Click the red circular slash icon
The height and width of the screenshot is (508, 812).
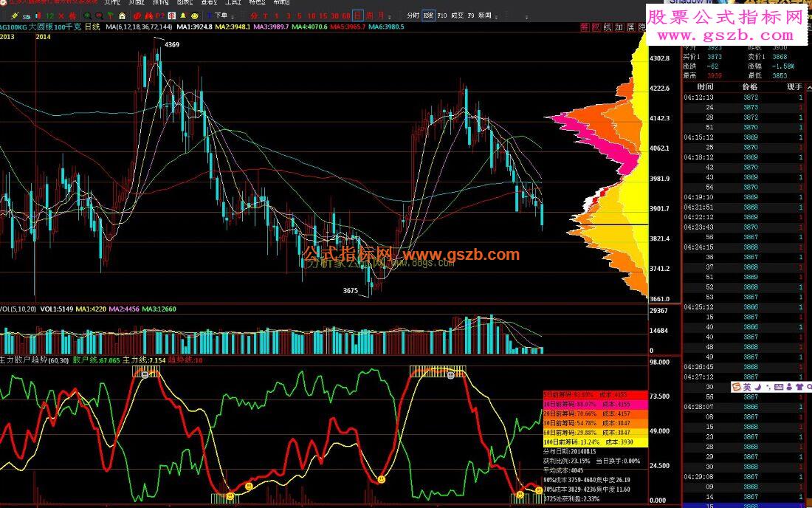point(137,16)
